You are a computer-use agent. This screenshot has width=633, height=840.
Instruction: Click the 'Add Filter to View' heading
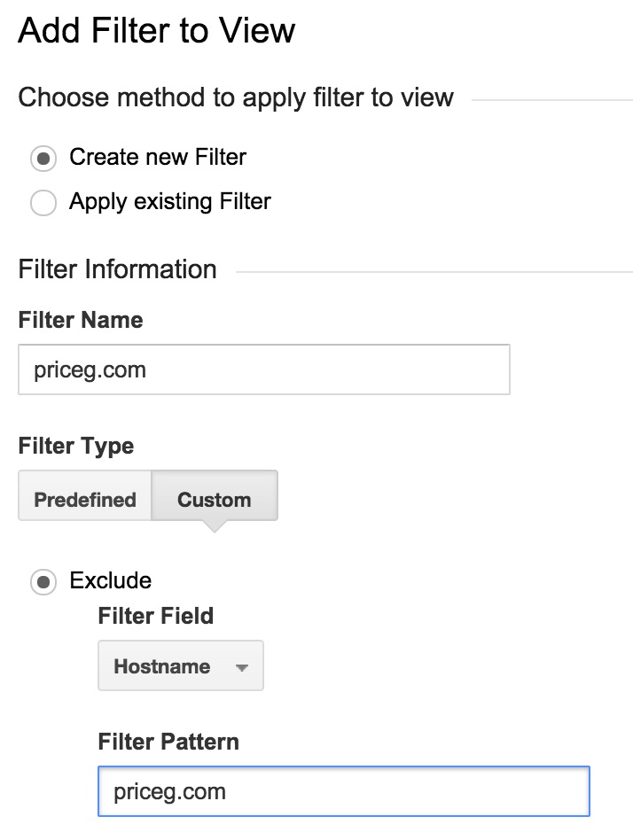pyautogui.click(x=157, y=30)
